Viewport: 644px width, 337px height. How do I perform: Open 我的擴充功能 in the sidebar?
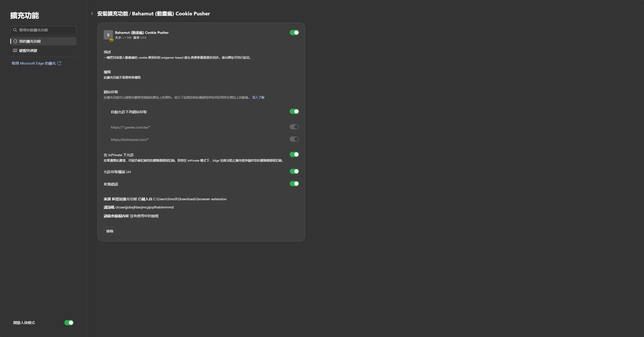[x=44, y=41]
